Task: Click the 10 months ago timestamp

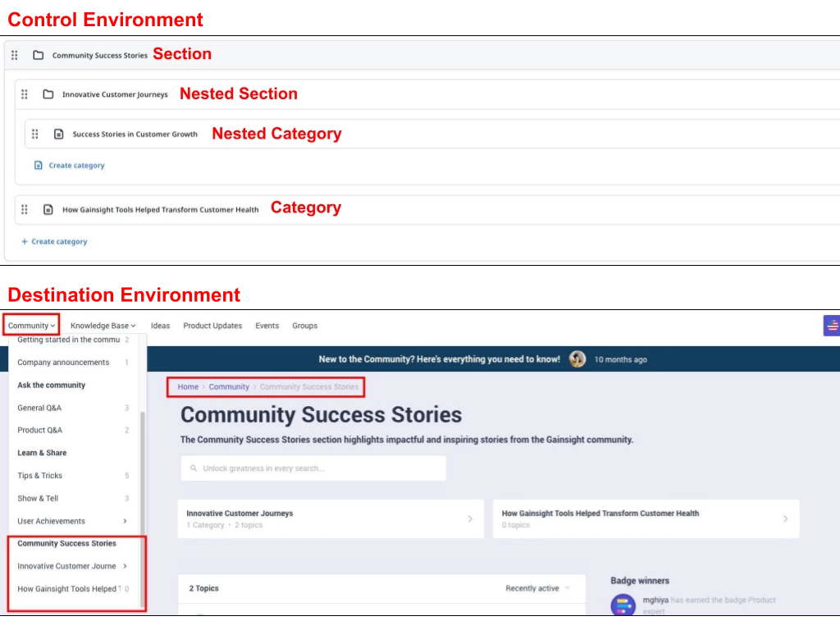Action: 620,359
